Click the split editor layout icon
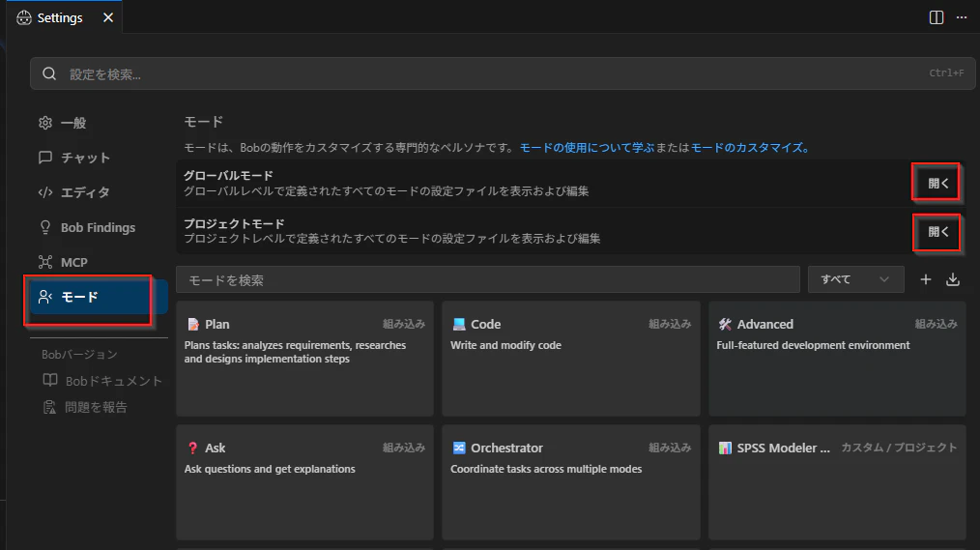 coord(936,17)
